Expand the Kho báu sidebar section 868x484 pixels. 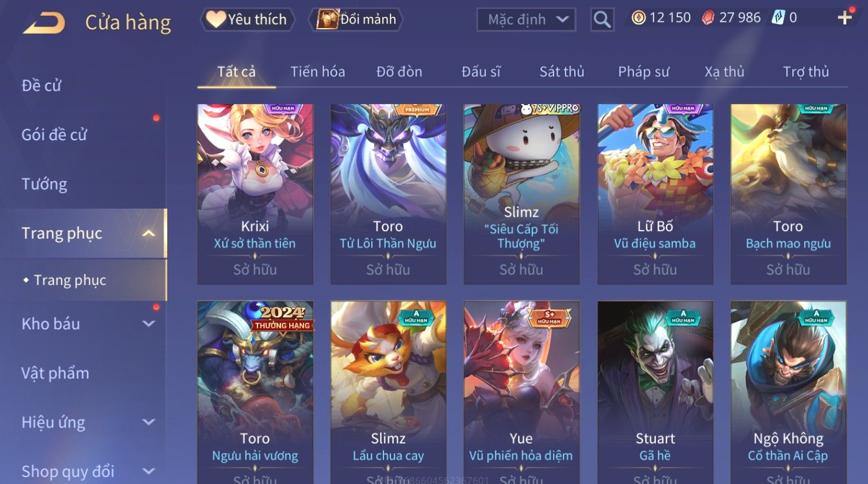[x=149, y=324]
